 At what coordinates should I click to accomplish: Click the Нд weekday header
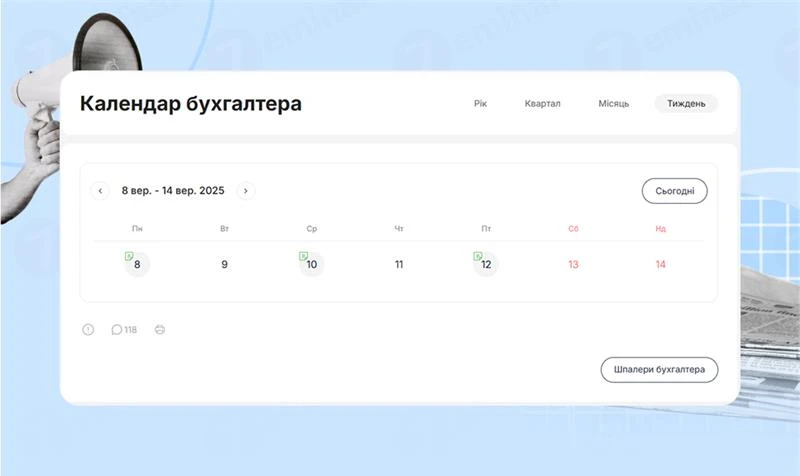(x=661, y=229)
